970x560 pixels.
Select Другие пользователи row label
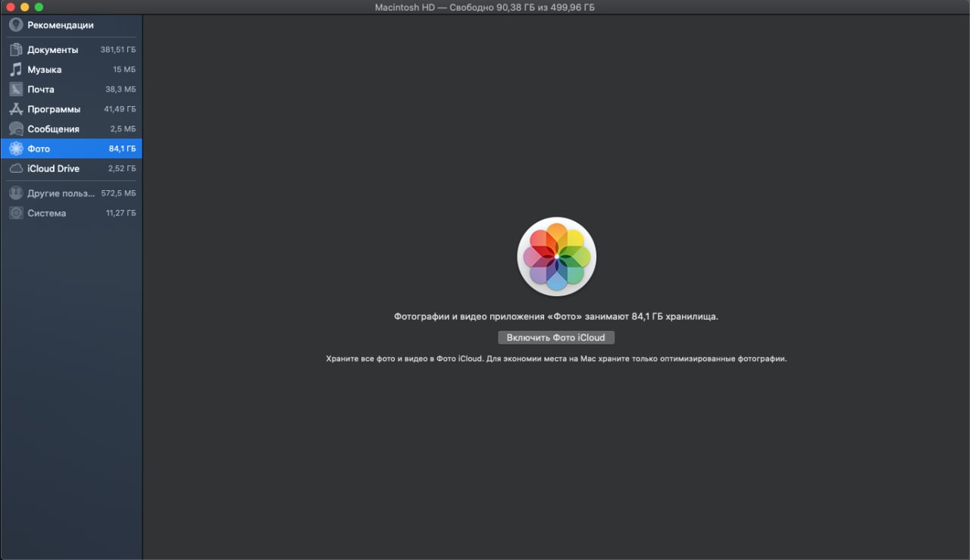tap(61, 193)
